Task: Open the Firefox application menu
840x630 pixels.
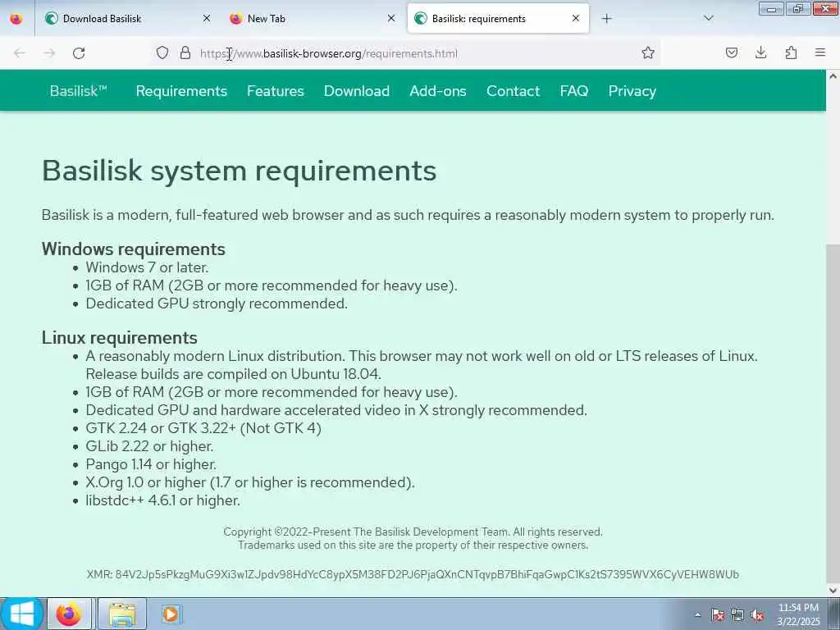Action: (820, 52)
